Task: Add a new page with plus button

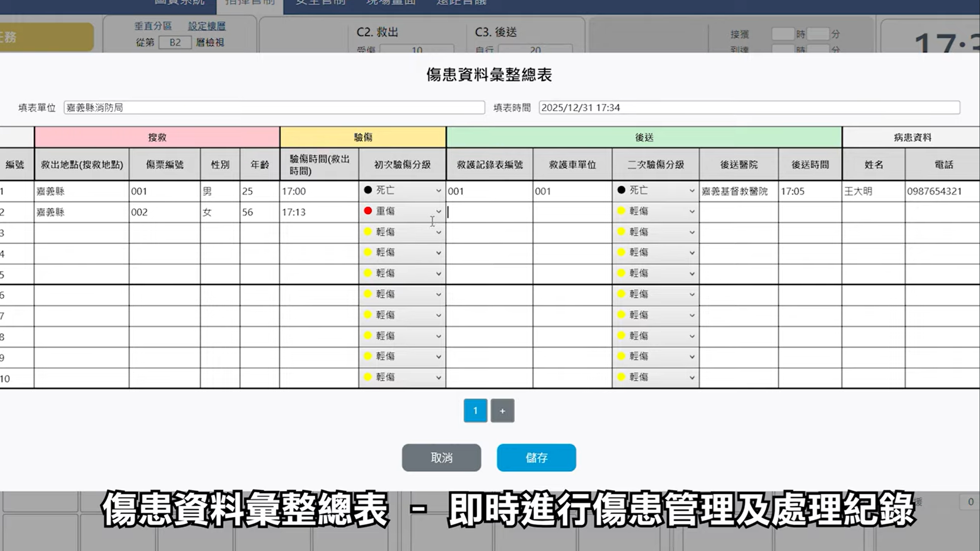Action: (502, 411)
